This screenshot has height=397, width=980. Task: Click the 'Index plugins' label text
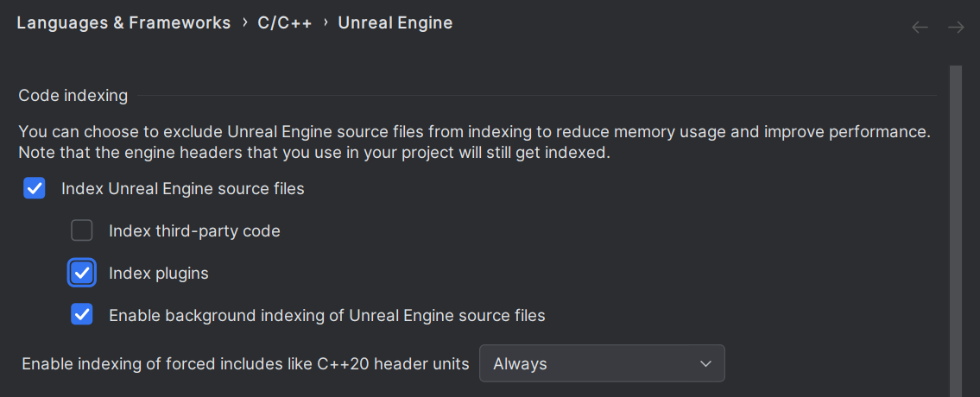click(x=159, y=274)
